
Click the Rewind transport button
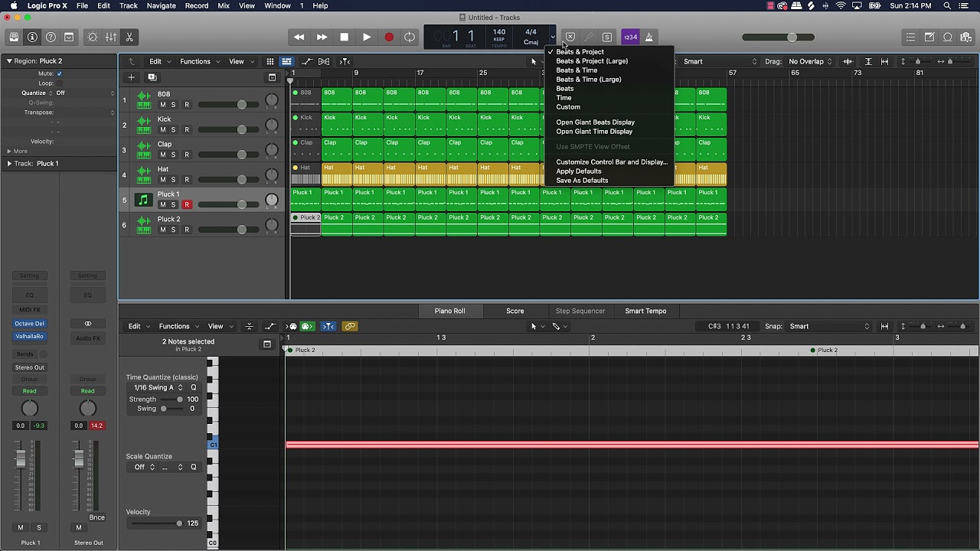click(x=299, y=37)
